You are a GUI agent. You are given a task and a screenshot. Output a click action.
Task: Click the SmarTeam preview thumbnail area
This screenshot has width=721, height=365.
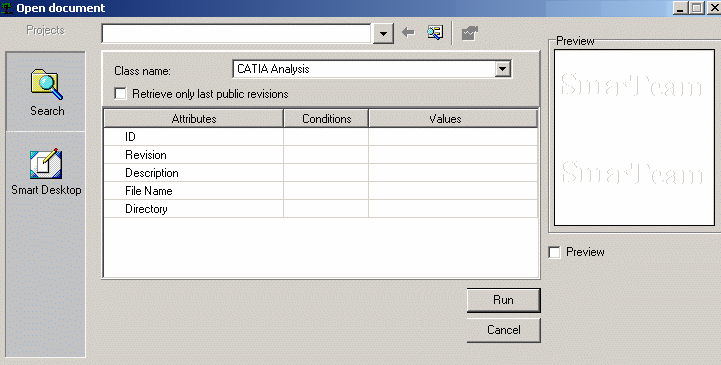pyautogui.click(x=634, y=137)
